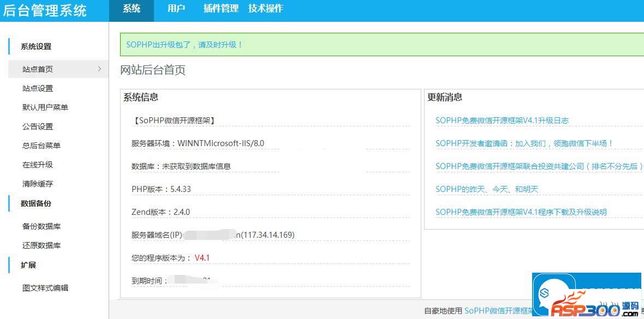Open 总后台菜单 sidebar item
The width and height of the screenshot is (644, 319).
click(x=41, y=146)
